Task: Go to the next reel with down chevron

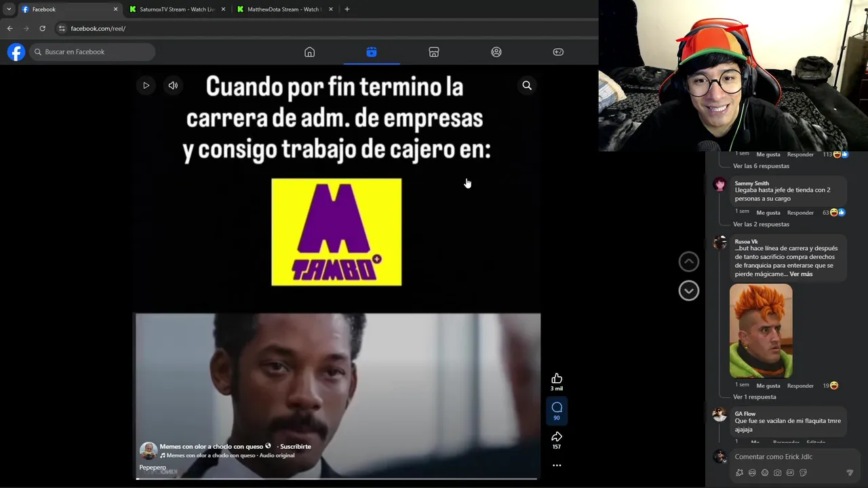Action: tap(688, 291)
